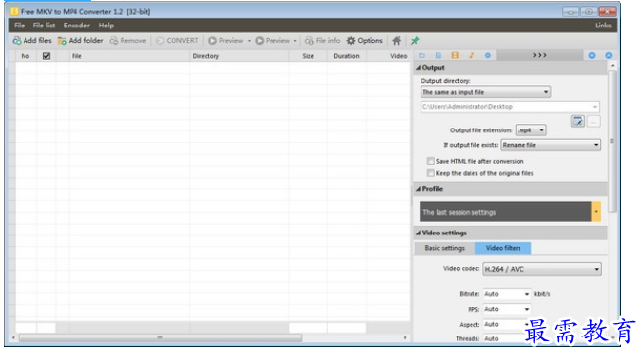Open the Help menu
Screen dimensions: 644x362
click(x=106, y=26)
